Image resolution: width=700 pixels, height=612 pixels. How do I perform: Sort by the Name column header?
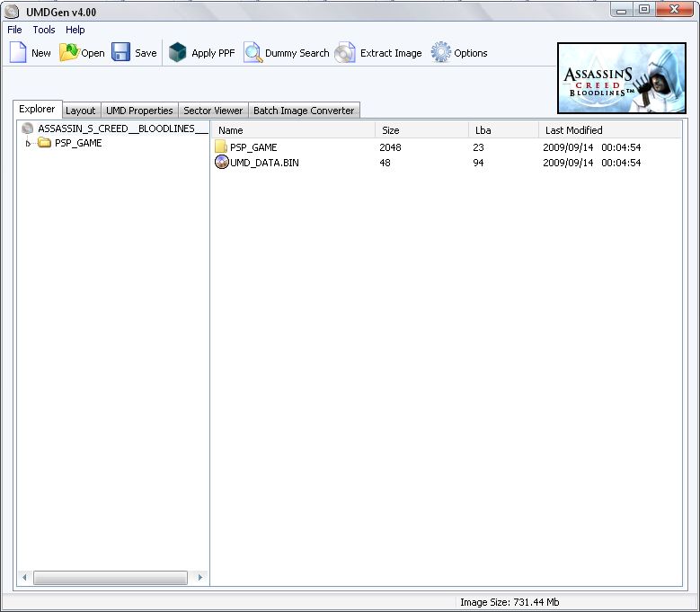(294, 130)
